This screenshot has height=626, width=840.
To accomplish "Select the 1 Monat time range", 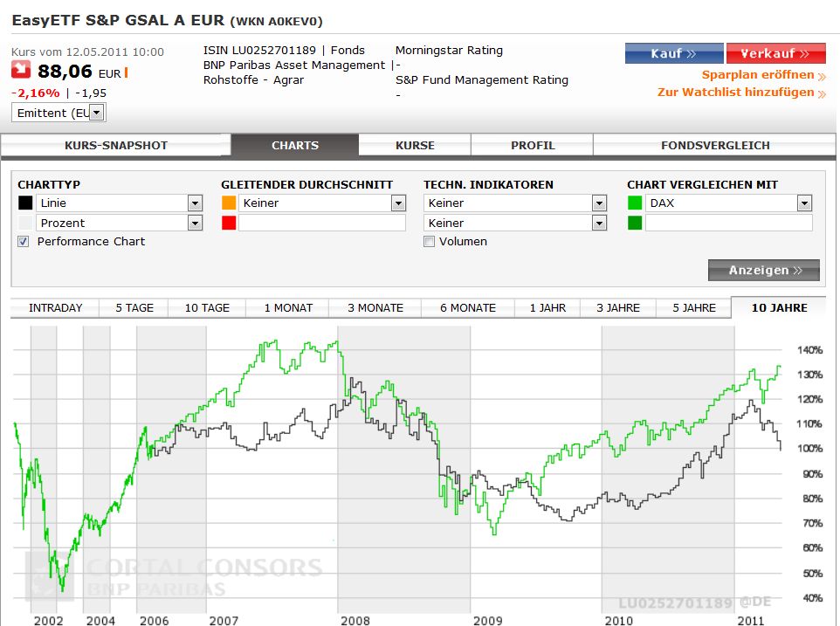I will click(287, 308).
